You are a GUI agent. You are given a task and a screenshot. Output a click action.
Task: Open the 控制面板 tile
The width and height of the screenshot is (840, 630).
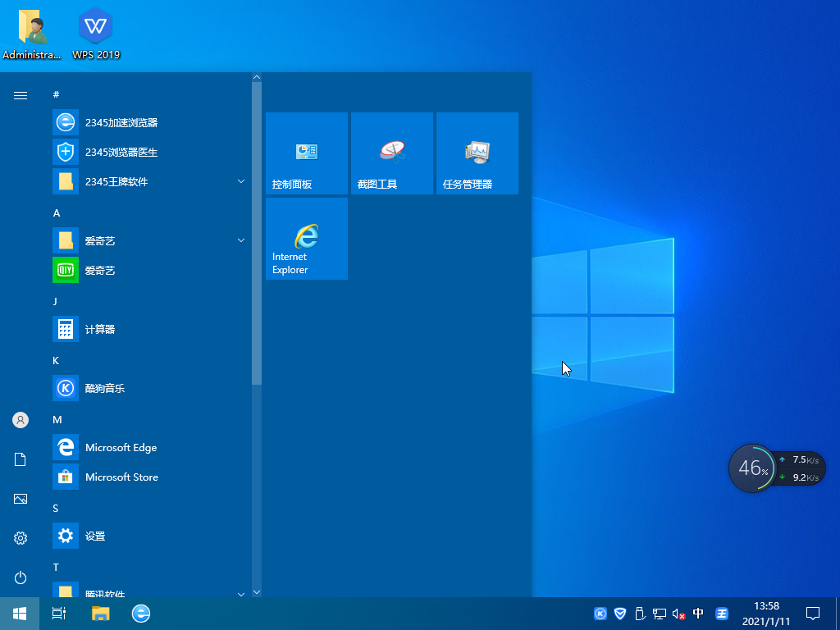(306, 153)
